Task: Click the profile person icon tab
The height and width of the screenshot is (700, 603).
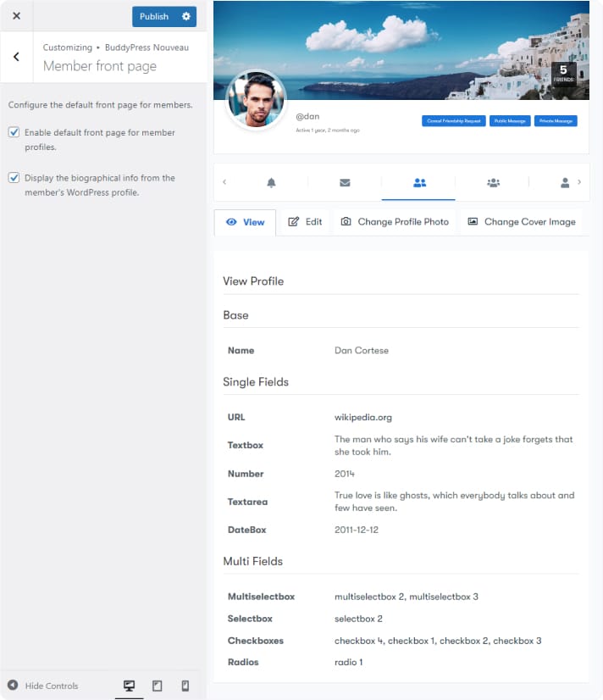Action: pos(565,182)
